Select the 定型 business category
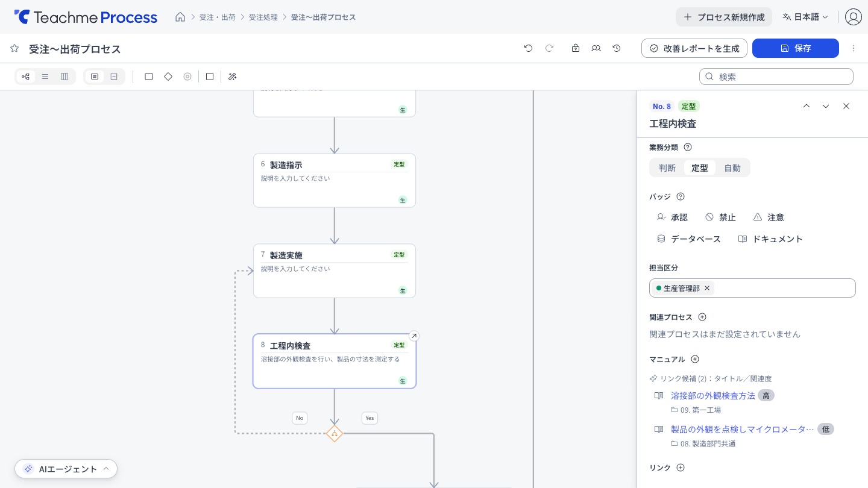 (700, 168)
